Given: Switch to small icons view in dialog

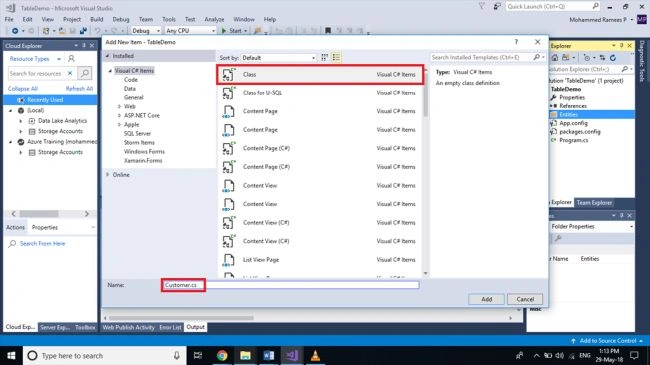Looking at the screenshot, I should click(325, 57).
